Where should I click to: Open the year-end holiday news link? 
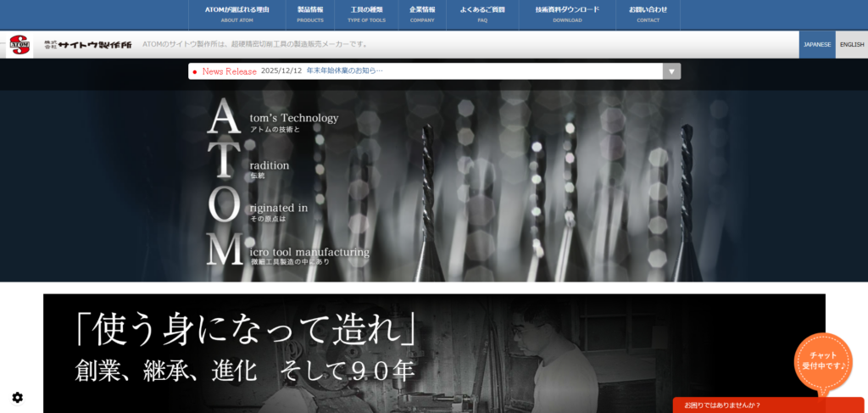point(344,71)
